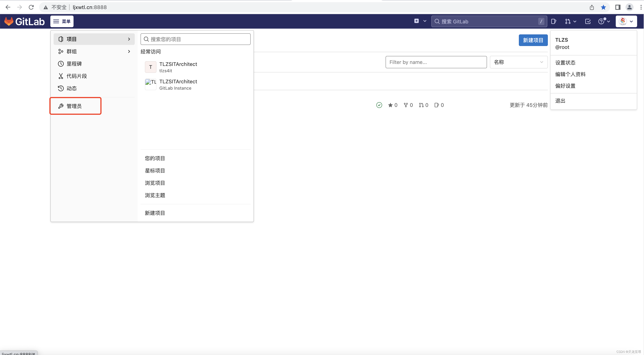Click the blue 新建项目 button

(x=533, y=40)
